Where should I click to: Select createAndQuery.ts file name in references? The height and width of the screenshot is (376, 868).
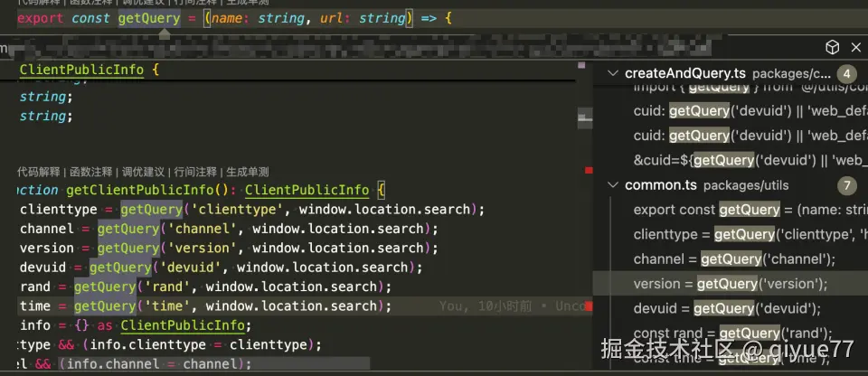click(685, 73)
